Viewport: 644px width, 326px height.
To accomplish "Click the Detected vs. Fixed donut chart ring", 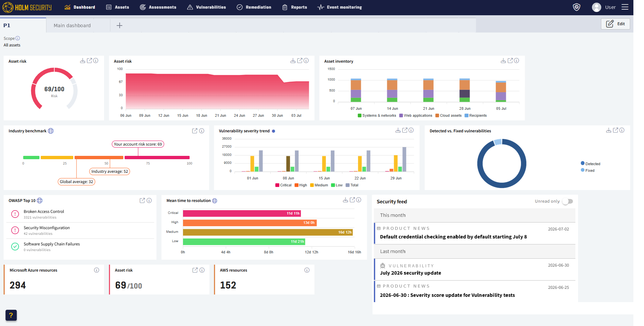I will [502, 163].
